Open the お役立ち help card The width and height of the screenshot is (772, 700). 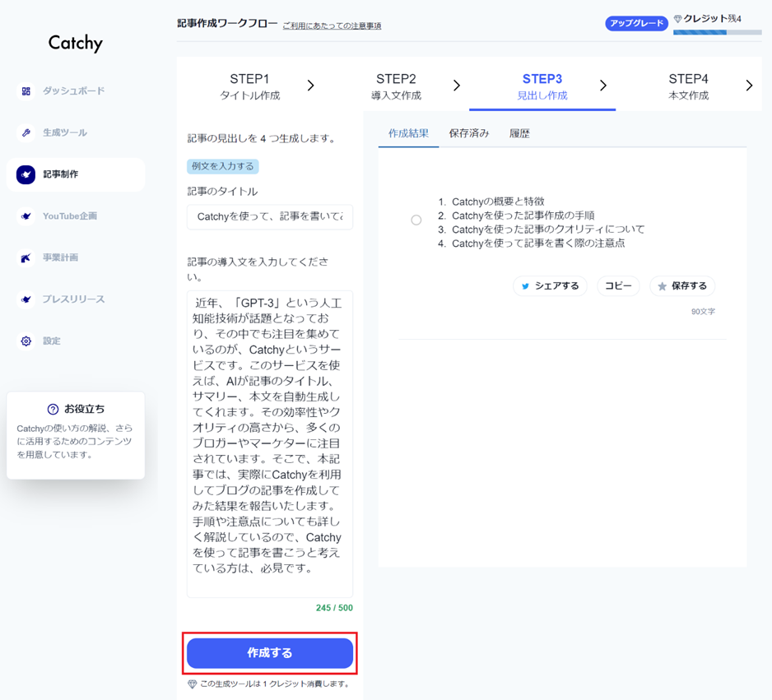(x=76, y=435)
